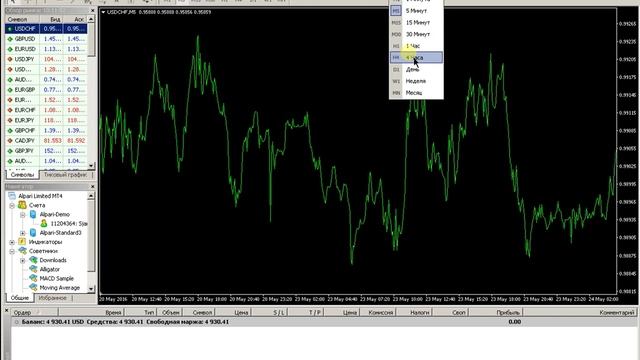
Task: Click the MACD Sample advisor icon
Action: click(33, 278)
